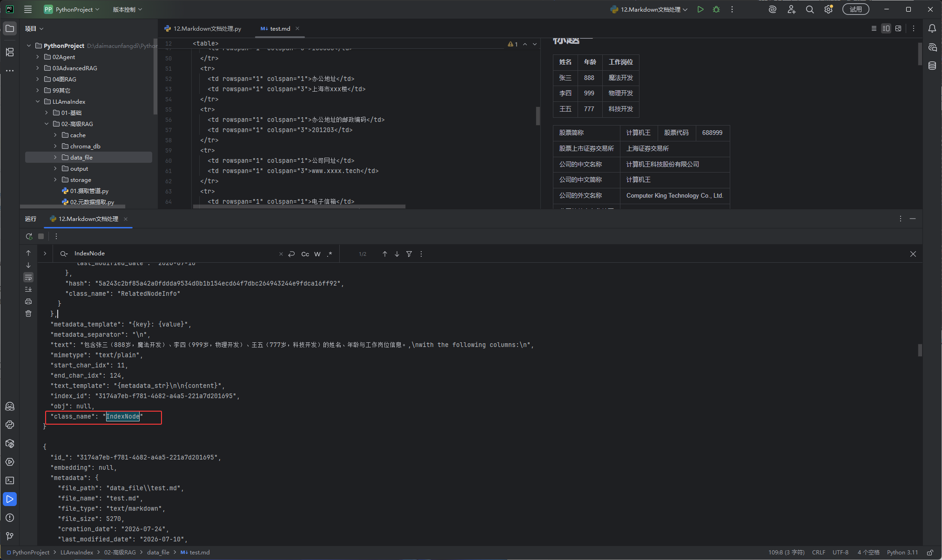Switch markdown view to preview only
This screenshot has width=942, height=560.
click(898, 28)
